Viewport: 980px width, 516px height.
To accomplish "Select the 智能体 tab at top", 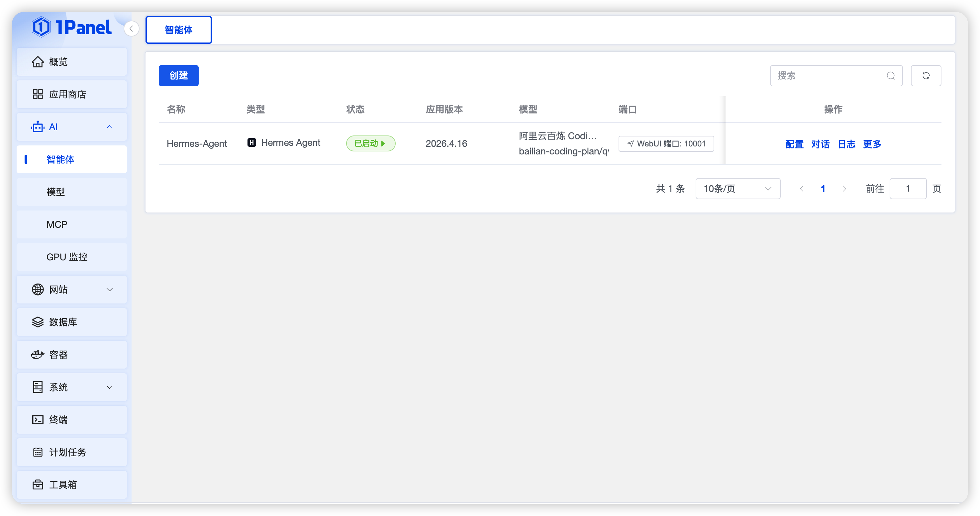I will pyautogui.click(x=178, y=30).
